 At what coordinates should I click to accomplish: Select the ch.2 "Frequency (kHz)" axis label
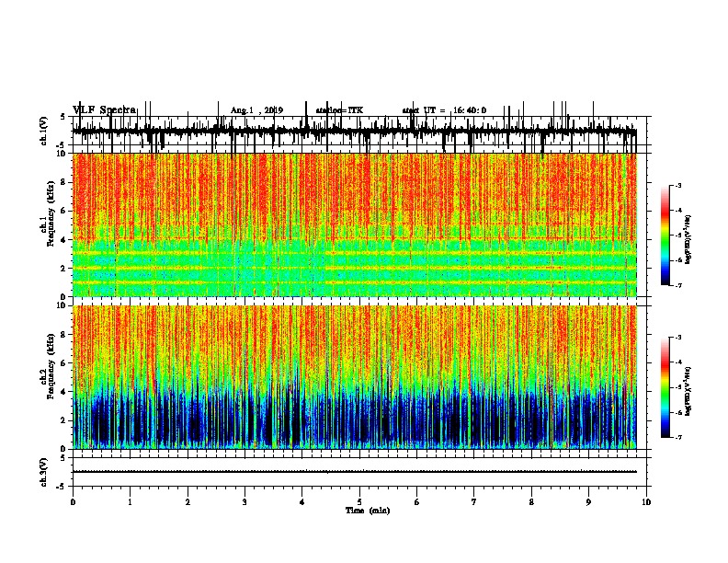[51, 366]
